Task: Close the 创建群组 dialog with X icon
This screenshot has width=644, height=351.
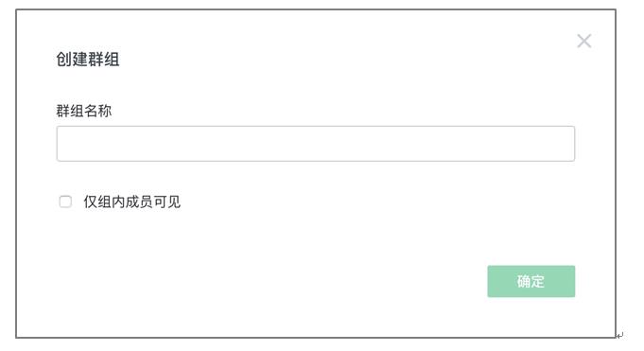Action: (583, 41)
